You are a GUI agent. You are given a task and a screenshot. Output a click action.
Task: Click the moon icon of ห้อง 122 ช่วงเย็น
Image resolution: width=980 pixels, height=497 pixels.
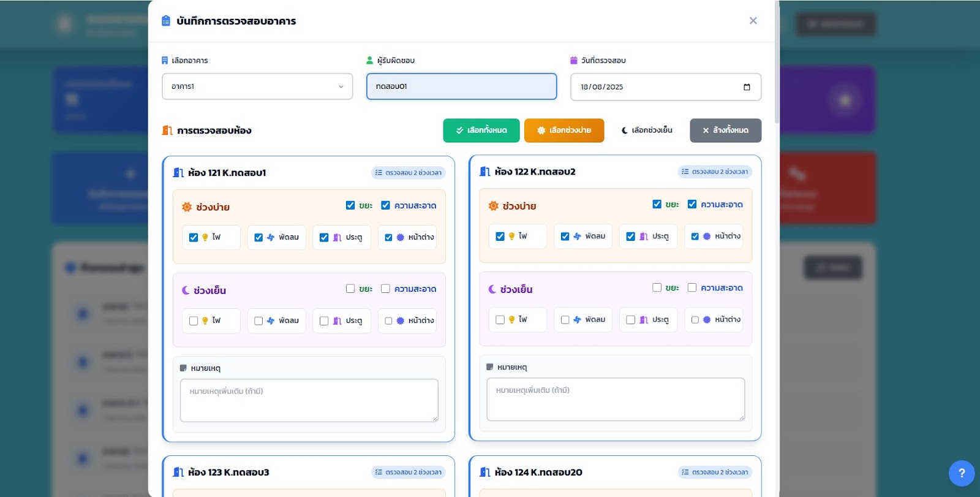tap(492, 289)
